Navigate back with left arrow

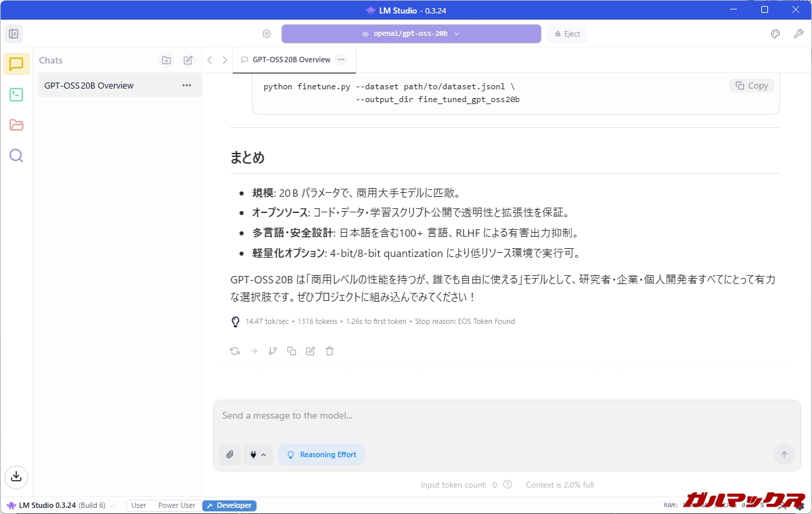tap(210, 60)
